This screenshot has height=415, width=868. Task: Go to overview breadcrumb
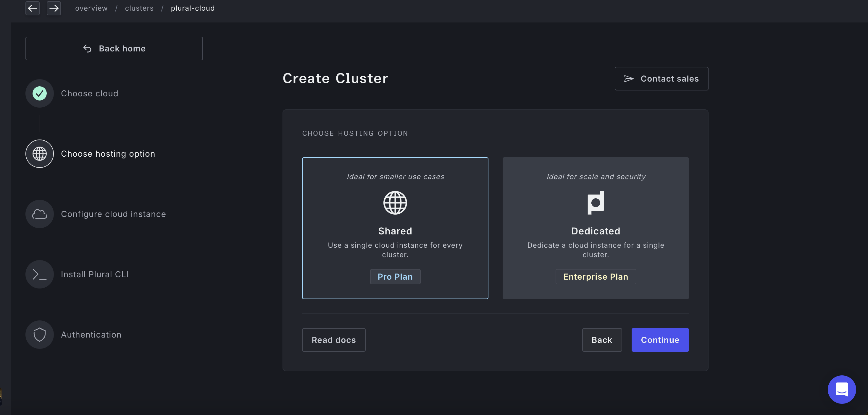91,8
